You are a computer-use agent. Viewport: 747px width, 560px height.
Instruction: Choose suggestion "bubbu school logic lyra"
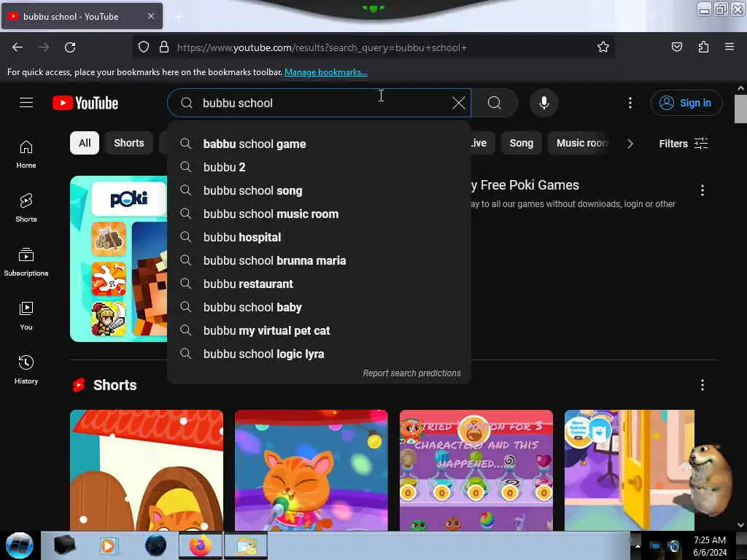pos(319,354)
